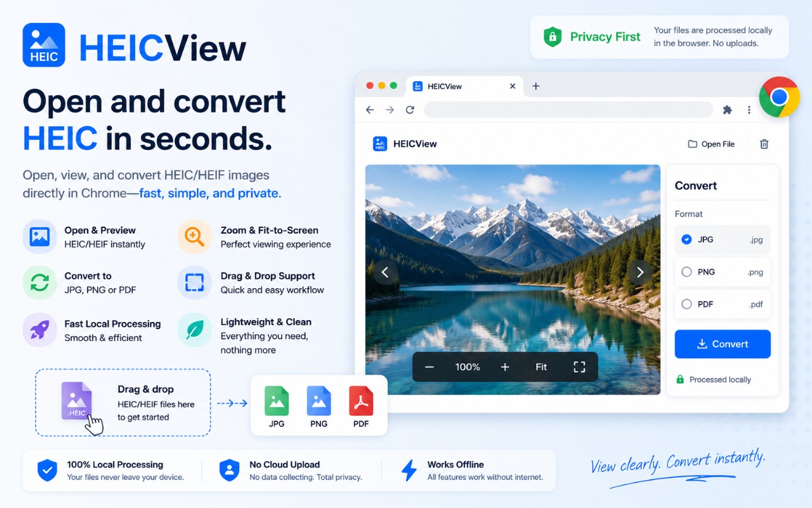Open the extensions puzzle icon
The image size is (812, 508).
pyautogui.click(x=727, y=110)
